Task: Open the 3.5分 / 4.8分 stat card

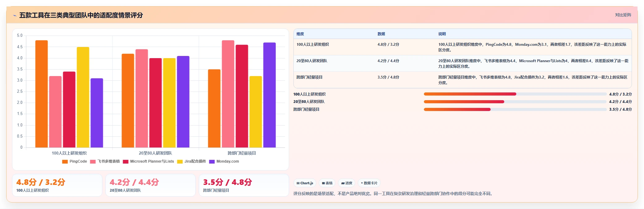Action: [244, 185]
